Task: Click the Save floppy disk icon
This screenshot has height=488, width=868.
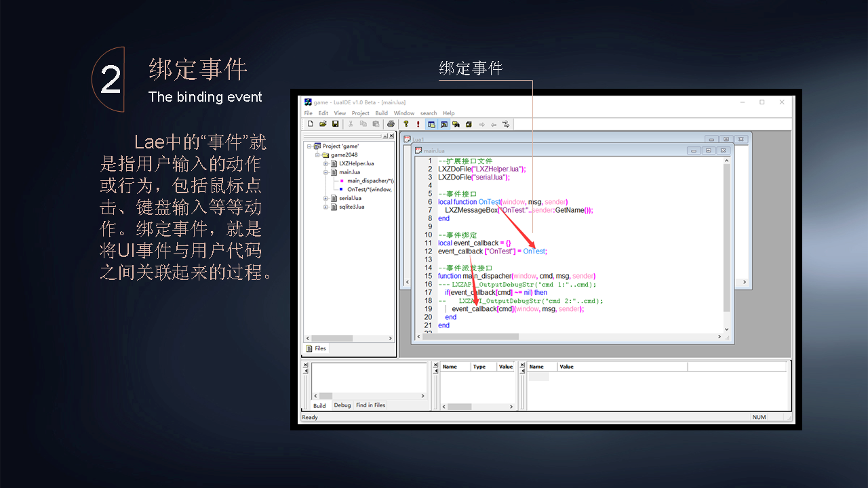Action: [335, 124]
